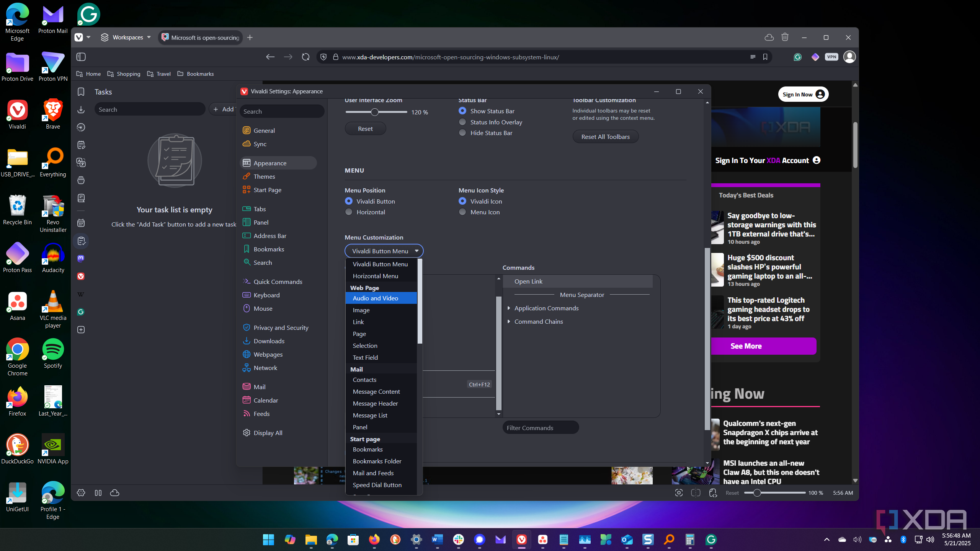
Task: Choose Message Header from the list
Action: 381,403
